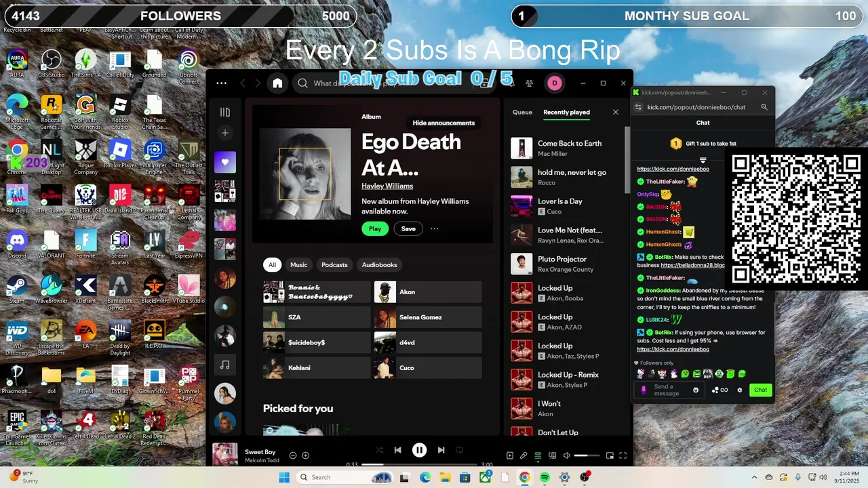868x488 pixels.
Task: Open the $uicideboy$ shortcut card
Action: click(x=317, y=342)
